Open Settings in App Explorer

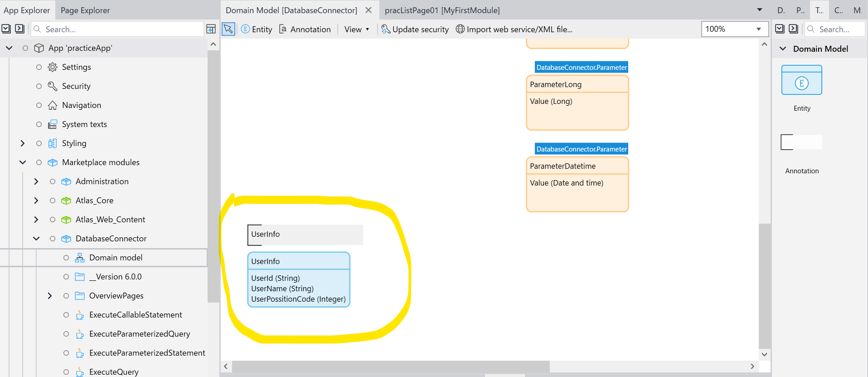76,67
